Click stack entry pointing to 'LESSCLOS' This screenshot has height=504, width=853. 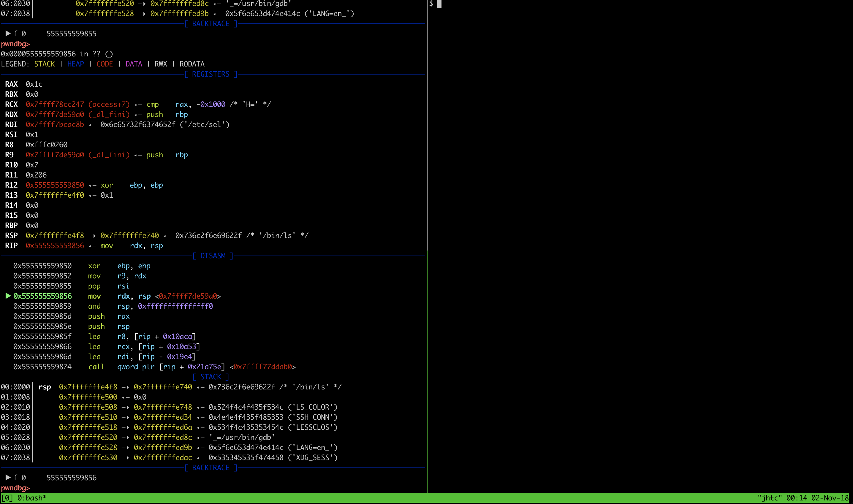[x=169, y=427]
